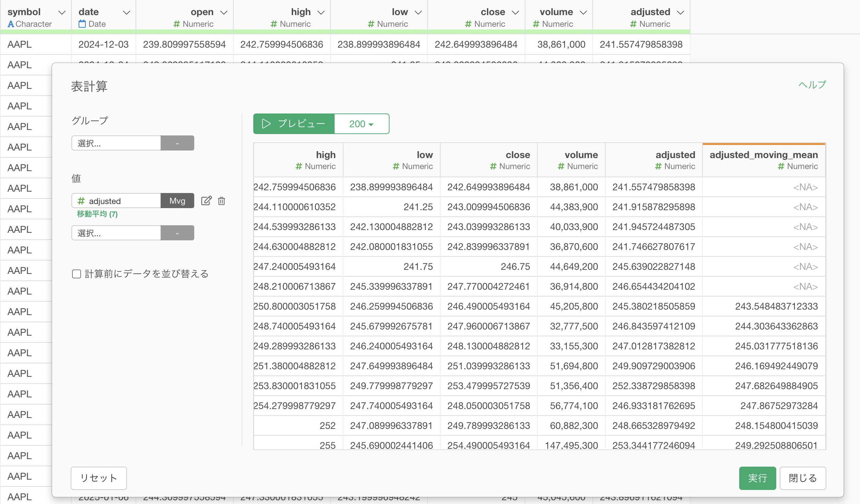Click the green 実行 run button
Screen dimensions: 860x504
pyautogui.click(x=757, y=478)
